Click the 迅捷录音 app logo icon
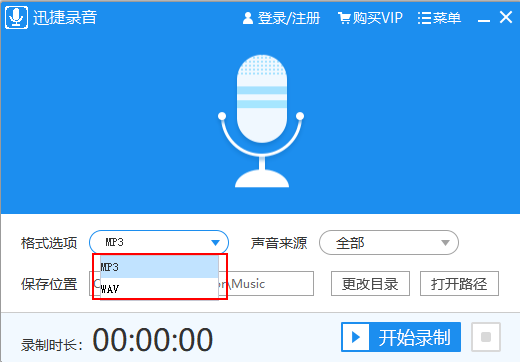The image size is (520, 362). pyautogui.click(x=16, y=17)
